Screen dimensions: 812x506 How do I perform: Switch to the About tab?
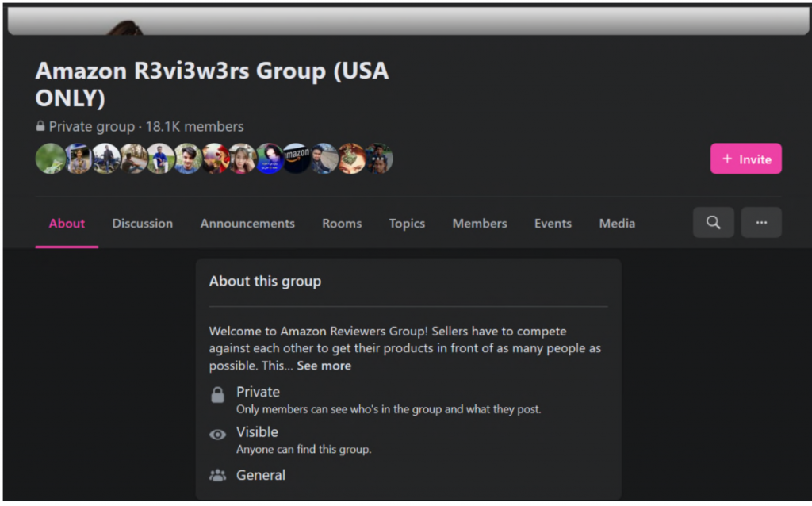pos(67,224)
